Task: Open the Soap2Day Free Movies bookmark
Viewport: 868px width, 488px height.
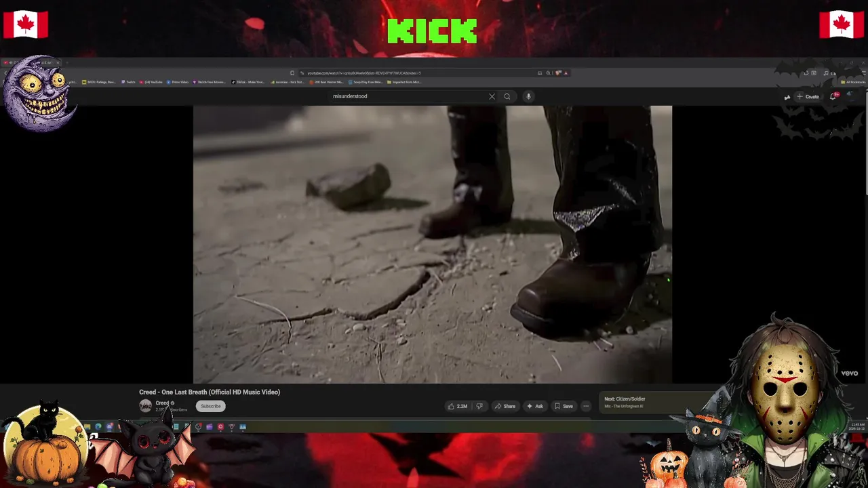Action: point(366,82)
